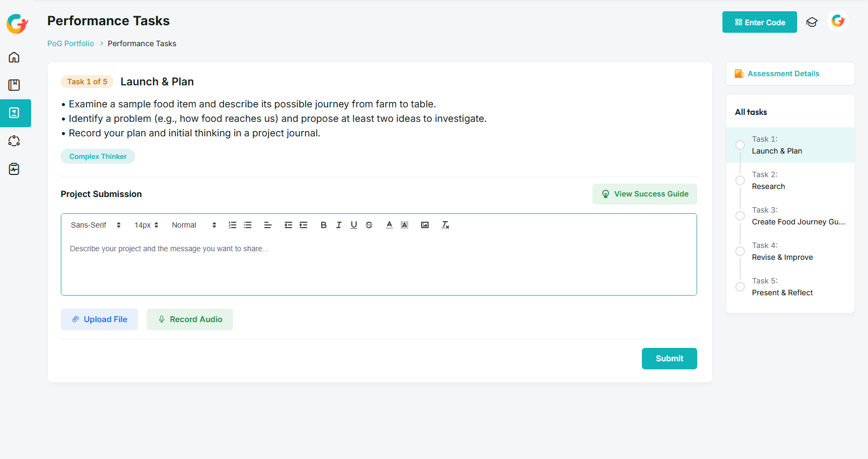Image resolution: width=868 pixels, height=459 pixels.
Task: Click the graduation cap icon
Action: point(812,22)
